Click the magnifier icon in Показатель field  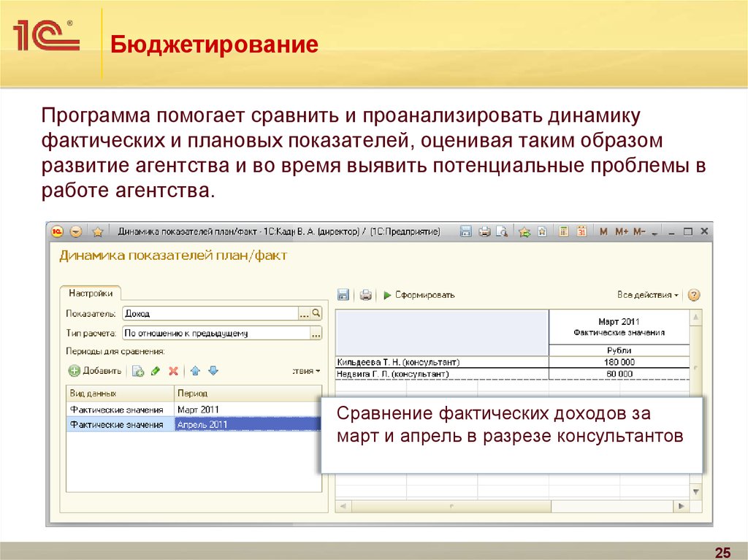click(x=316, y=313)
